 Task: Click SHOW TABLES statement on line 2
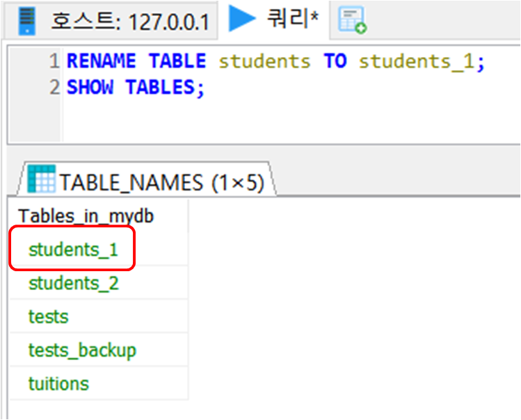coord(136,88)
